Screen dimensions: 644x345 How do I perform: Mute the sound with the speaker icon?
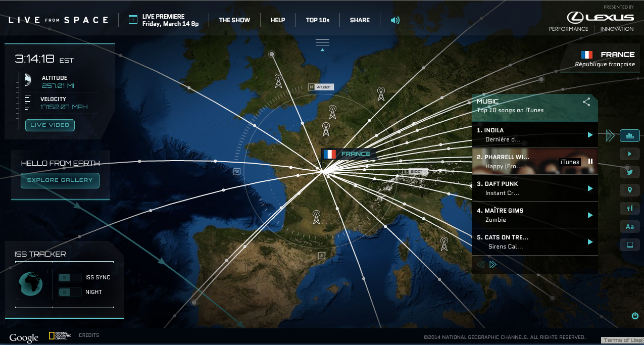tap(395, 20)
